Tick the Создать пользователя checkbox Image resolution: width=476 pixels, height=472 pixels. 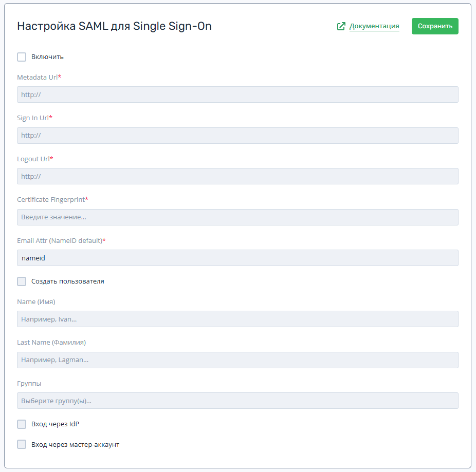(22, 281)
